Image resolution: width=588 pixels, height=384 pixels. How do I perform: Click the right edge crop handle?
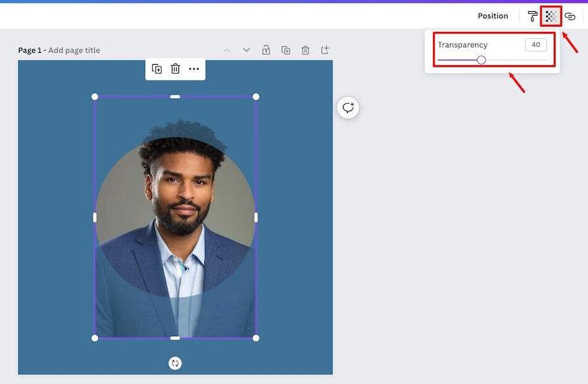pos(256,217)
